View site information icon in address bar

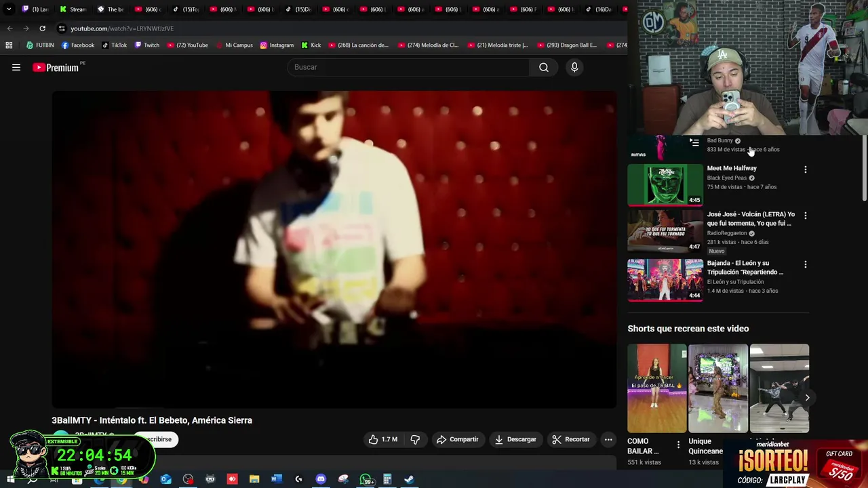tap(62, 28)
